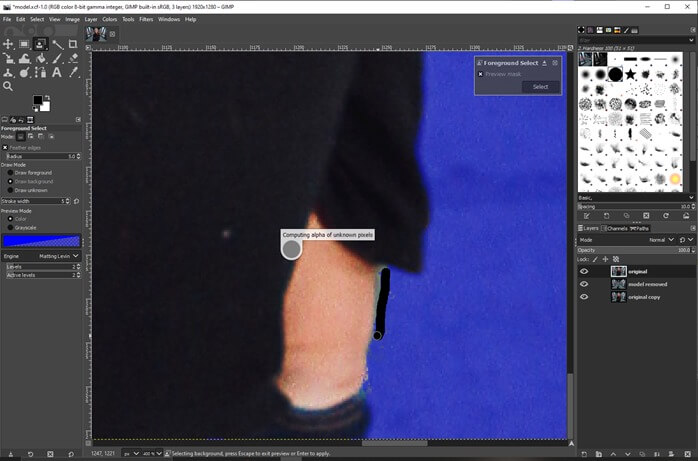Select the Clone stamp tool
Image resolution: width=698 pixels, height=461 pixels.
pos(8,73)
